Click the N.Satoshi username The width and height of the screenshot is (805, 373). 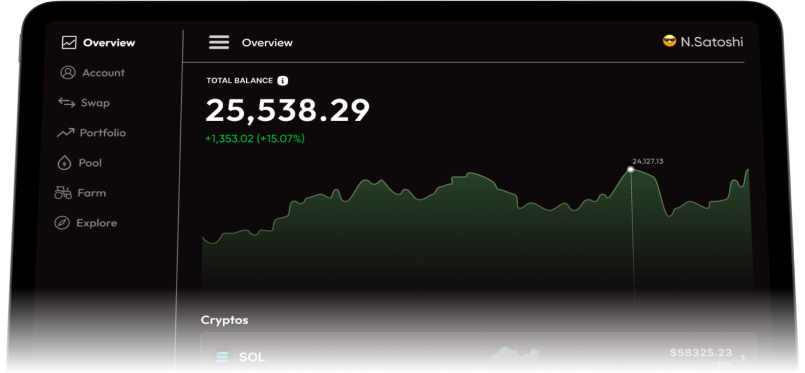coord(712,42)
